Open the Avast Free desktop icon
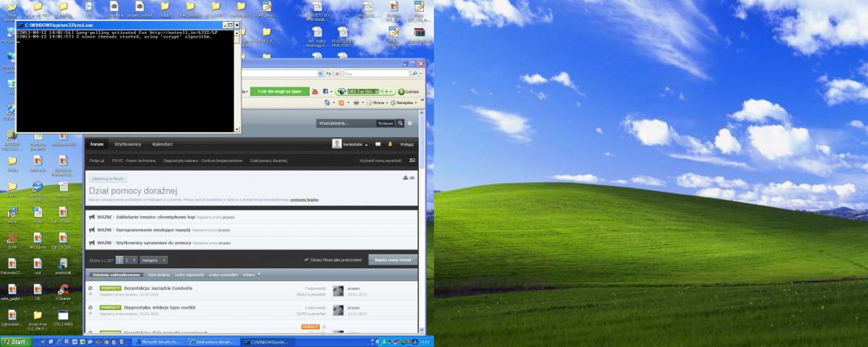Image resolution: width=868 pixels, height=347 pixels. pos(38,320)
